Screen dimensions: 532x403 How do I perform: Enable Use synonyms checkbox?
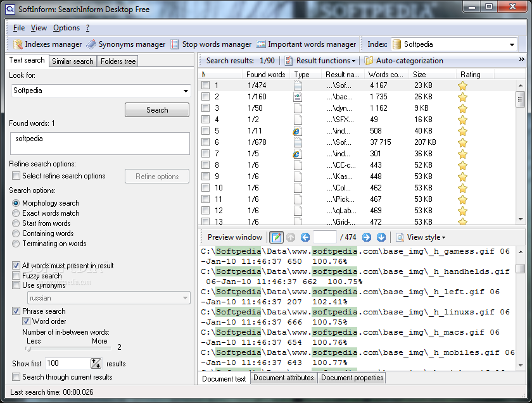(x=16, y=285)
